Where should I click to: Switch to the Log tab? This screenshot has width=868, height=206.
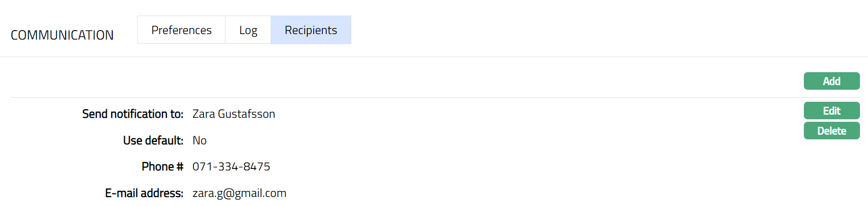(248, 30)
